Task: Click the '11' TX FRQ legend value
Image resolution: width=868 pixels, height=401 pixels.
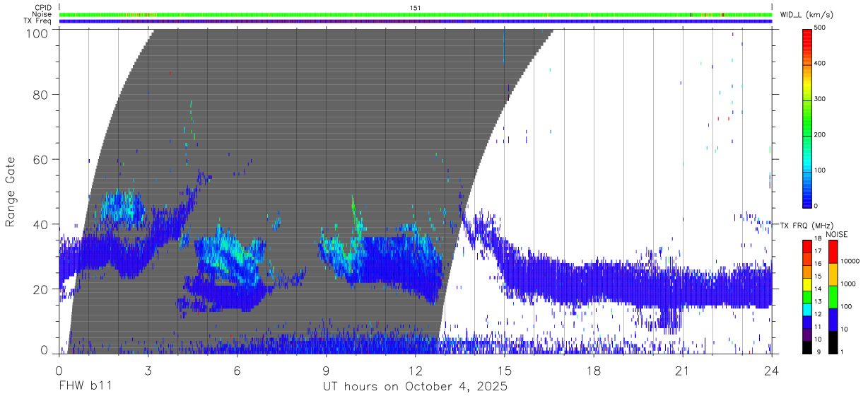Action: pos(819,327)
